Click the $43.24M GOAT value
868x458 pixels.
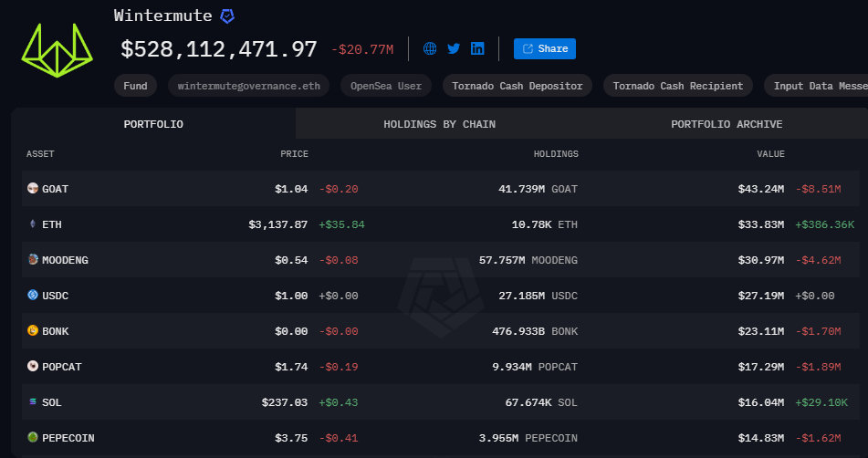click(761, 189)
